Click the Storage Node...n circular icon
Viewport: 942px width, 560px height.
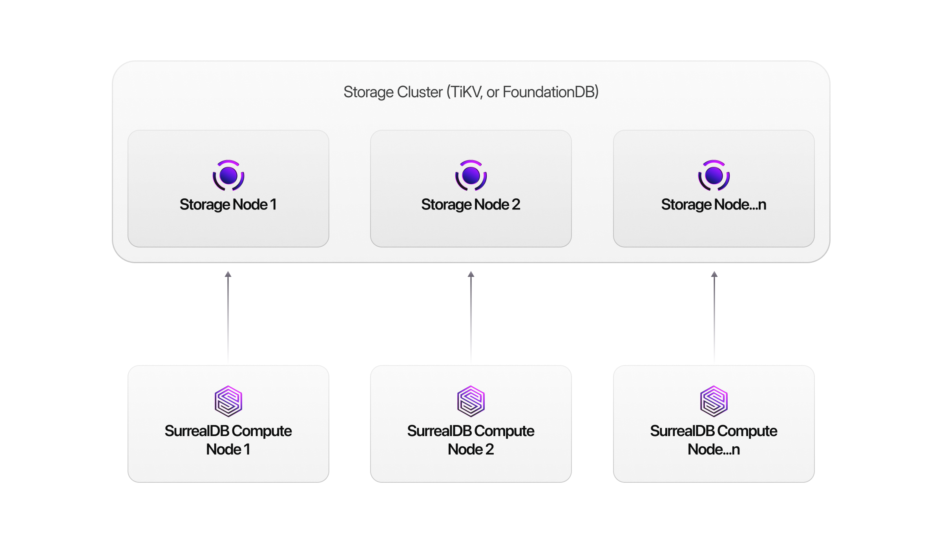714,175
